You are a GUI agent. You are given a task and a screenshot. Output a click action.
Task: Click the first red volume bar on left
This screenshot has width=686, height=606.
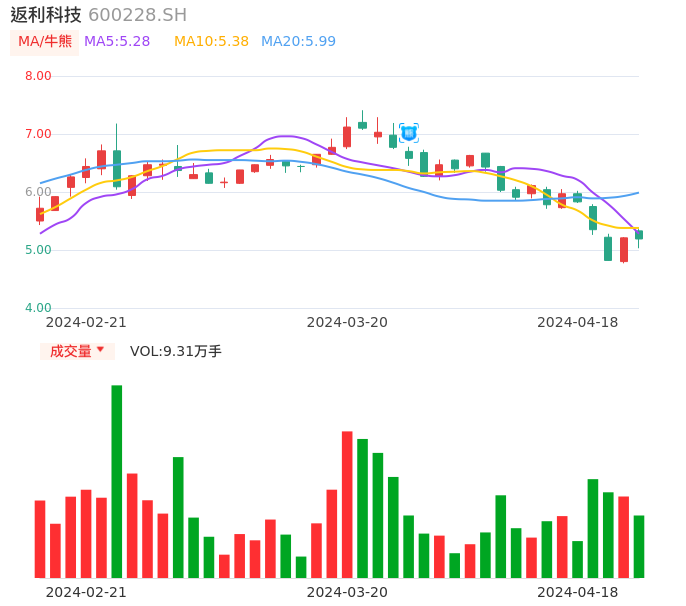[40, 539]
